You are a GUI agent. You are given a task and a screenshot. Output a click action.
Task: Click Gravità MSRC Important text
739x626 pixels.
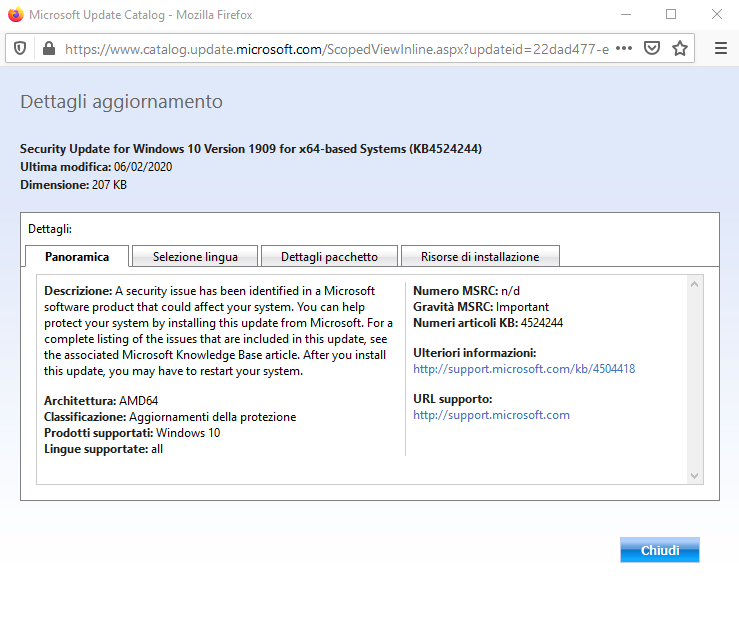tap(481, 307)
